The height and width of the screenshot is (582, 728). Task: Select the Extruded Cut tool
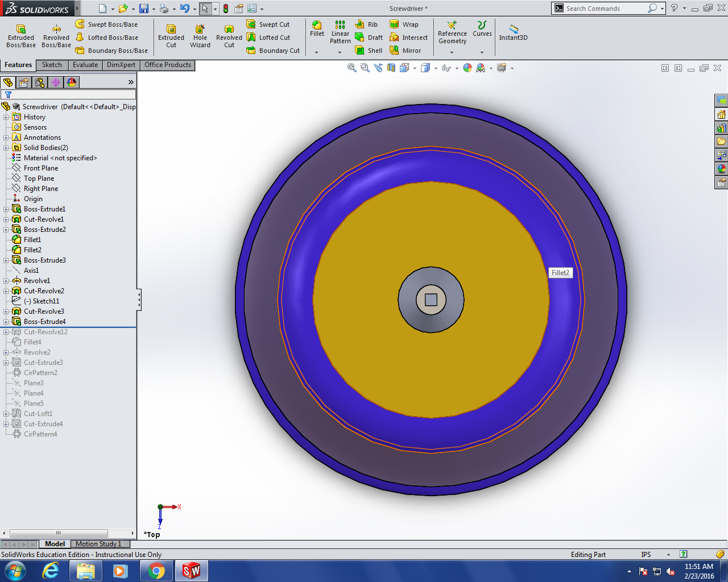point(171,36)
